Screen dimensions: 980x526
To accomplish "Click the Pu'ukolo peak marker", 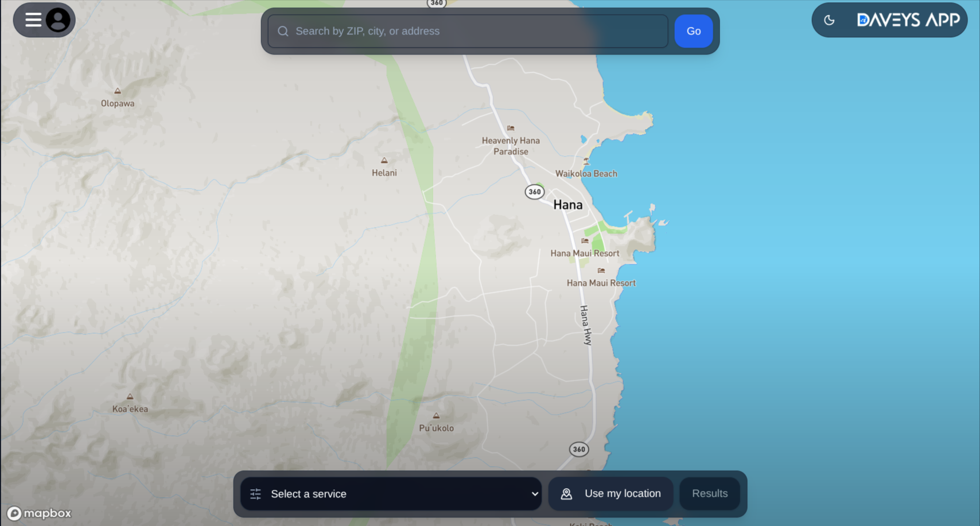I will (x=436, y=415).
